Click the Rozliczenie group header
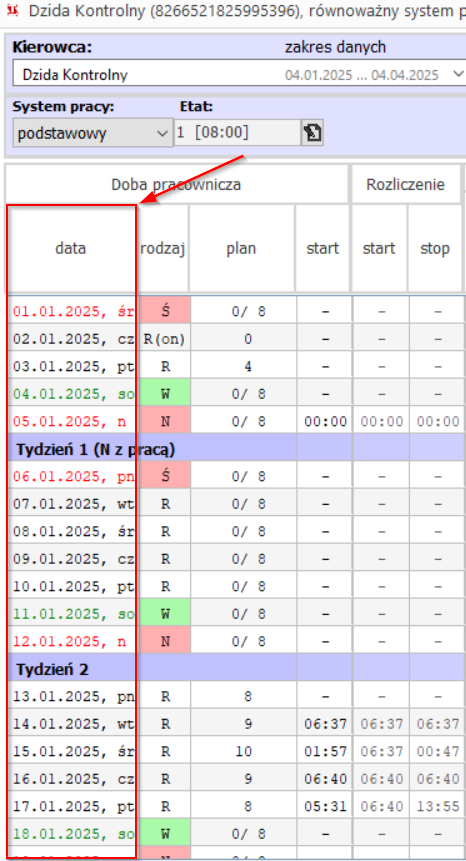 click(x=406, y=184)
